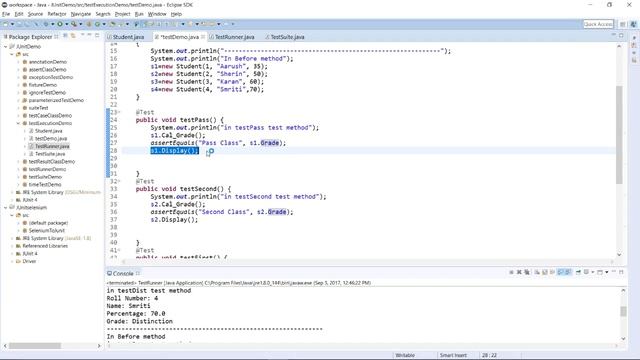Collapse the JUnitDemo project node
The height and width of the screenshot is (360, 640).
tap(6, 47)
